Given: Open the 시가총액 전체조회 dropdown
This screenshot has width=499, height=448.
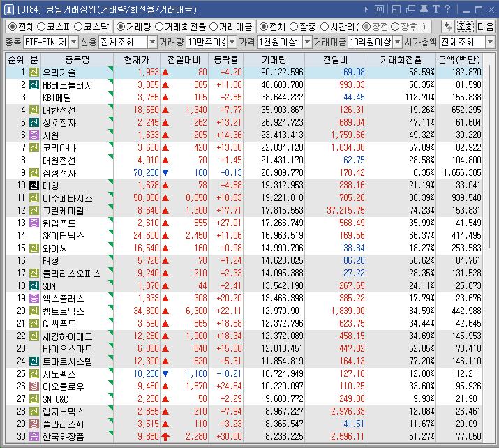Looking at the screenshot, I should tap(490, 42).
